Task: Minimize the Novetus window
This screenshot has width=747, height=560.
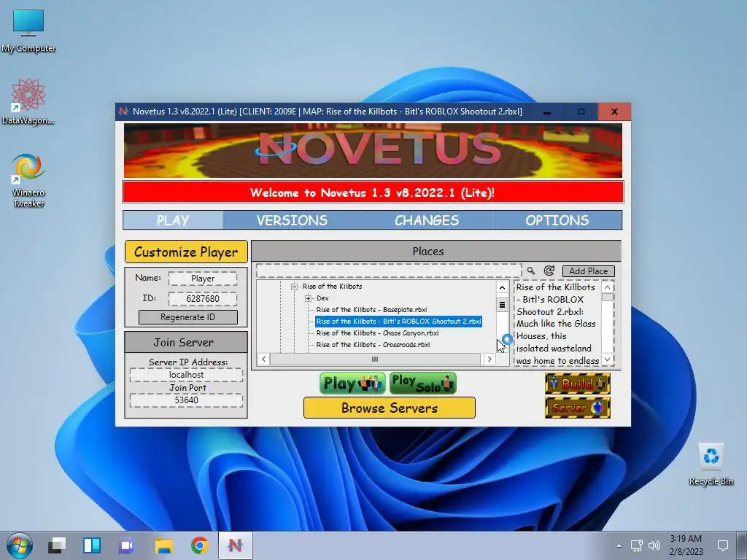Action: pos(547,112)
